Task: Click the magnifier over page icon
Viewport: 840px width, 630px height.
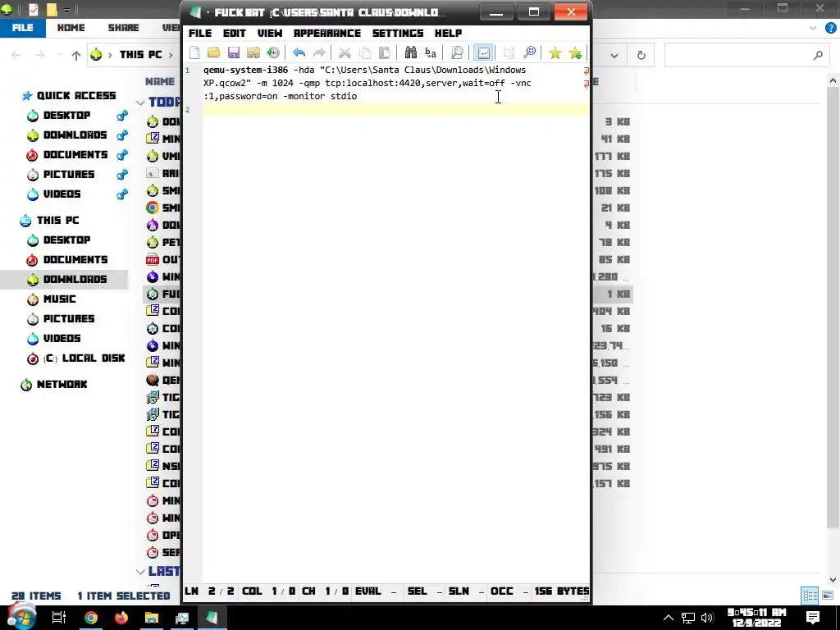Action: pos(457,52)
